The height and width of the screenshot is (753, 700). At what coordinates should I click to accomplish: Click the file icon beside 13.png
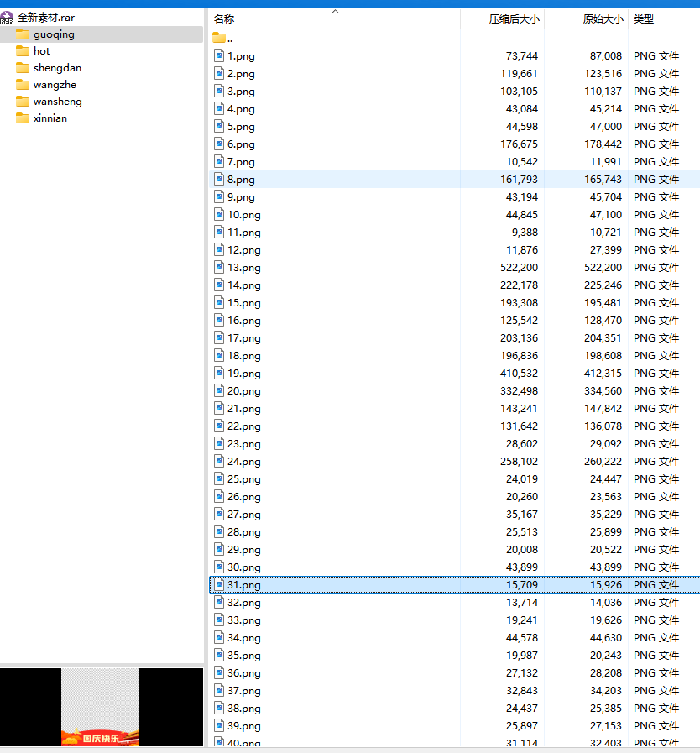[x=219, y=268]
